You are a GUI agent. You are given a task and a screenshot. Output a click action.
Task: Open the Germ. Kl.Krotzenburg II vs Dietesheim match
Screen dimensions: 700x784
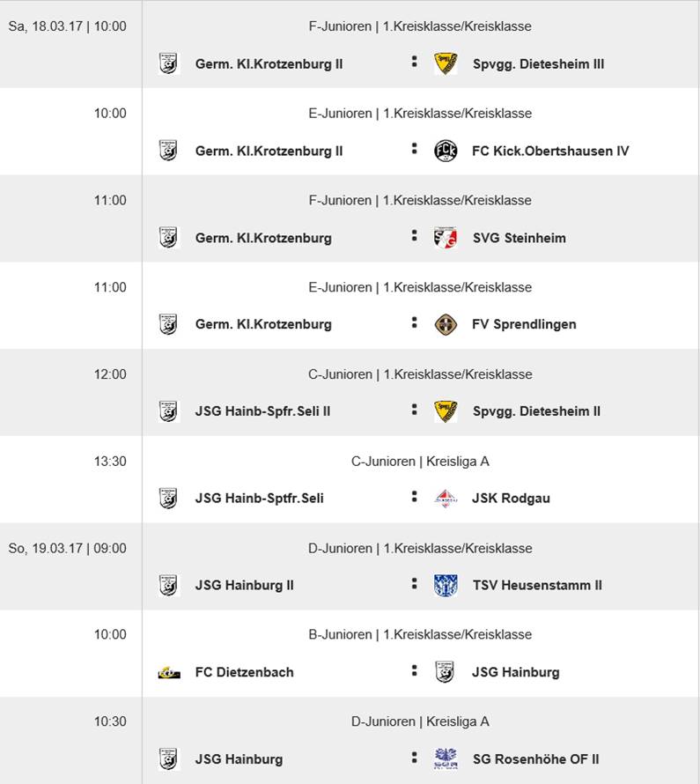click(420, 44)
